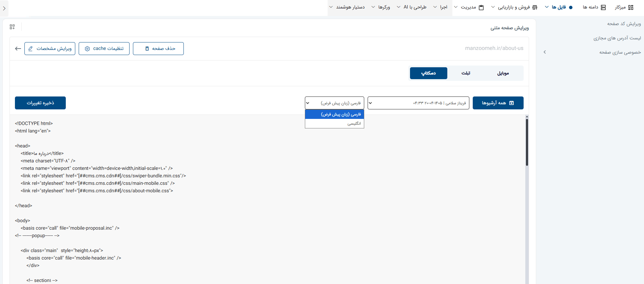Switch to the تبلت device view

click(466, 73)
